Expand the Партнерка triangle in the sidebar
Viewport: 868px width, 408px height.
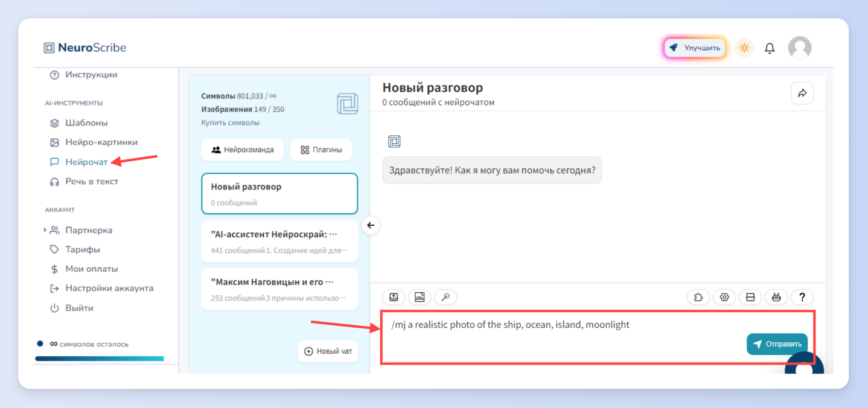[45, 230]
